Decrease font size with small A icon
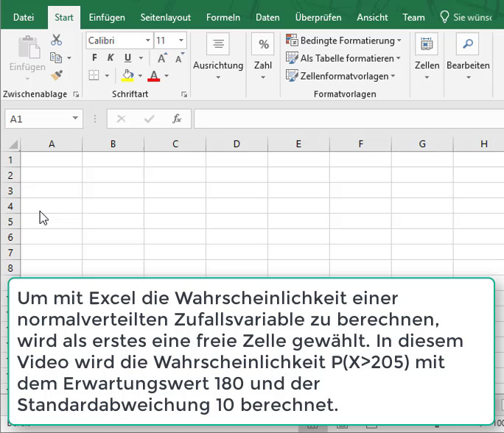Screen dimensions: 504x433 pos(179,58)
